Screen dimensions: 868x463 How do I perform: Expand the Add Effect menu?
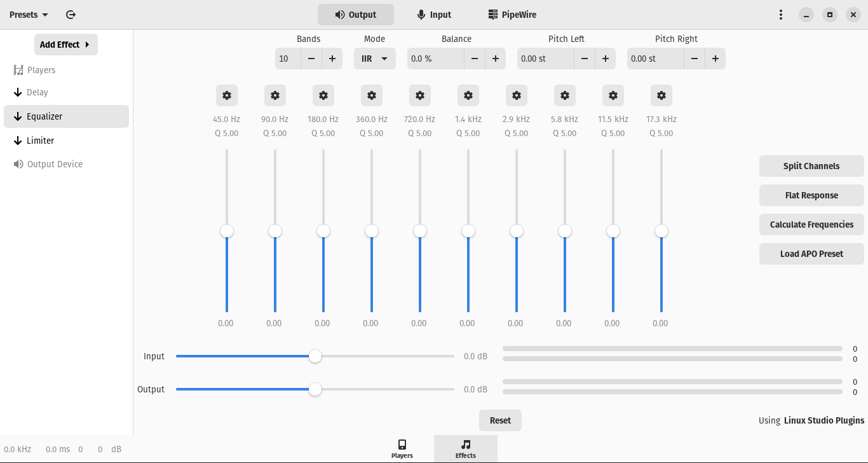pos(65,45)
